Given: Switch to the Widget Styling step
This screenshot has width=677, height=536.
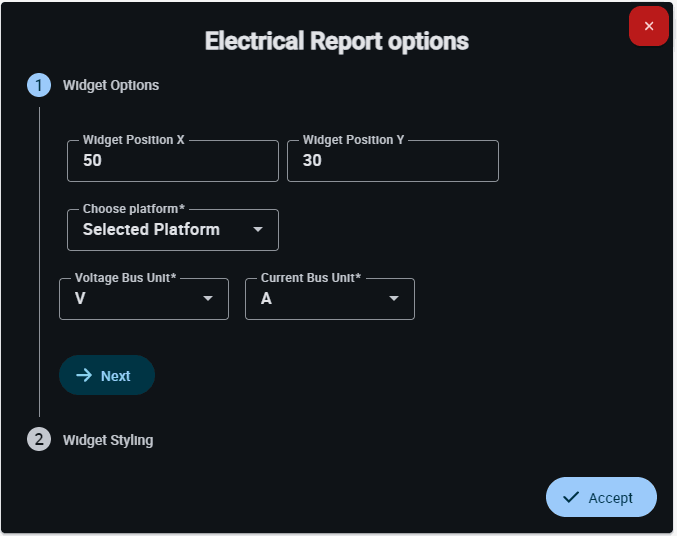Looking at the screenshot, I should [x=108, y=439].
